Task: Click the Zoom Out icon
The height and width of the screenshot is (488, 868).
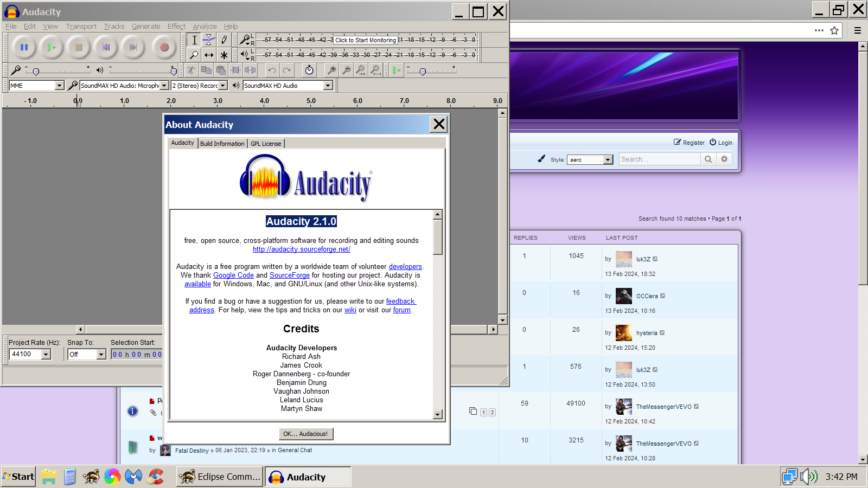Action: pos(346,70)
